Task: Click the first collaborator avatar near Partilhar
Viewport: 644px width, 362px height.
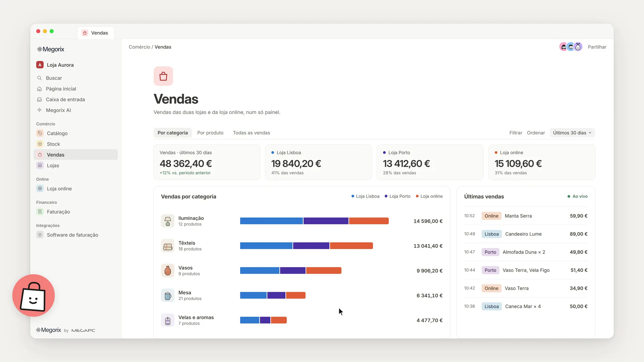Action: click(x=563, y=47)
